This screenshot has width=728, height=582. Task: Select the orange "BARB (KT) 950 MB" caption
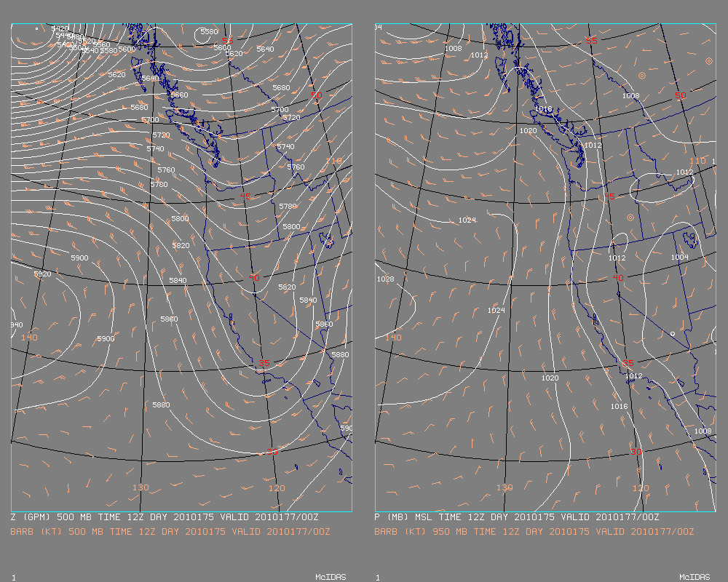tap(534, 531)
